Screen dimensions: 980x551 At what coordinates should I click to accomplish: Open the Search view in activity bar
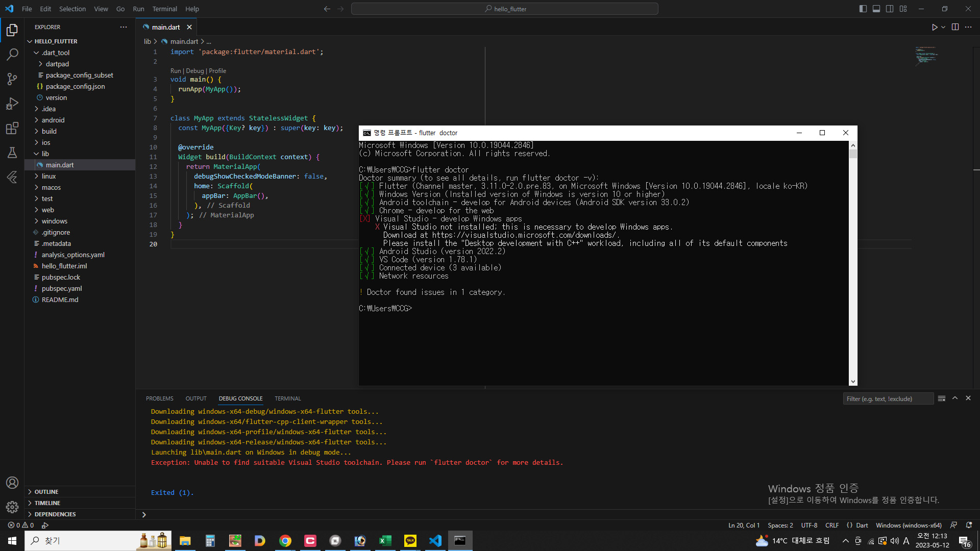(12, 55)
